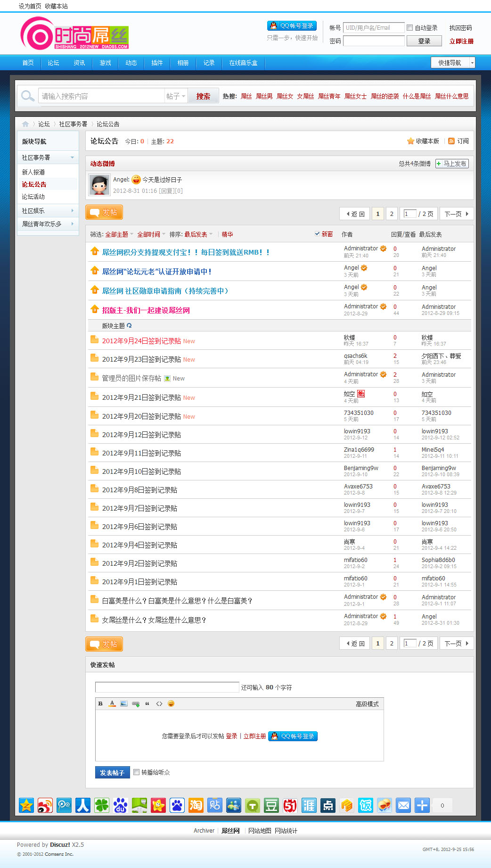The height and width of the screenshot is (868, 491).
Task: Share to 51 red icon
Action: pyautogui.click(x=290, y=805)
